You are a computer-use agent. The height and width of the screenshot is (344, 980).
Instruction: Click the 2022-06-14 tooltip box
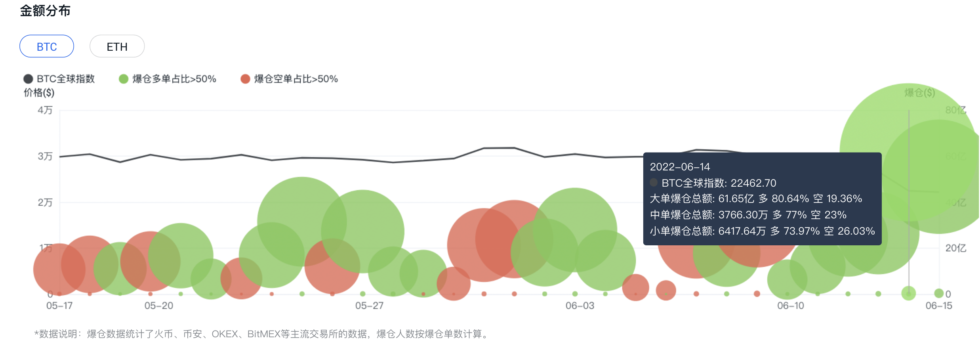tap(762, 199)
